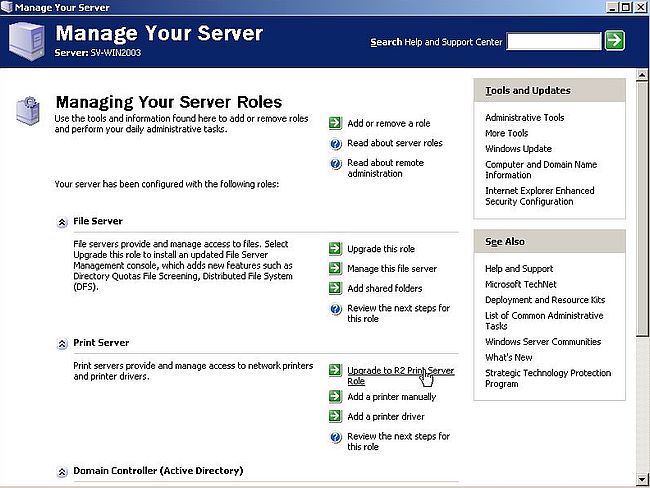Click the green arrow icon next to Add shared folders
650x488 pixels.
click(x=335, y=288)
